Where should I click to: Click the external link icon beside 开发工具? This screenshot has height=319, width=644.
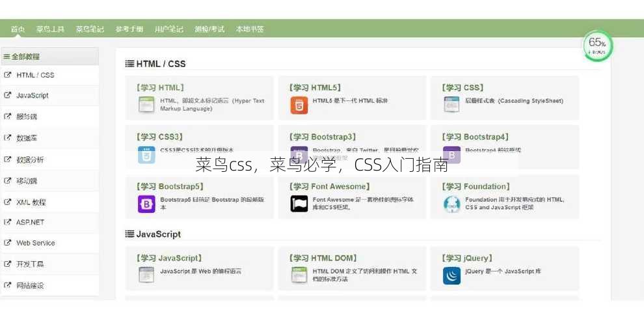pos(7,264)
